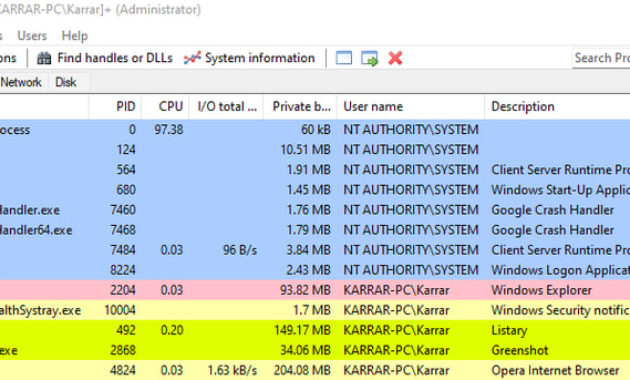This screenshot has width=630, height=380.
Task: Select the row with PID 2868
Action: click(315, 351)
